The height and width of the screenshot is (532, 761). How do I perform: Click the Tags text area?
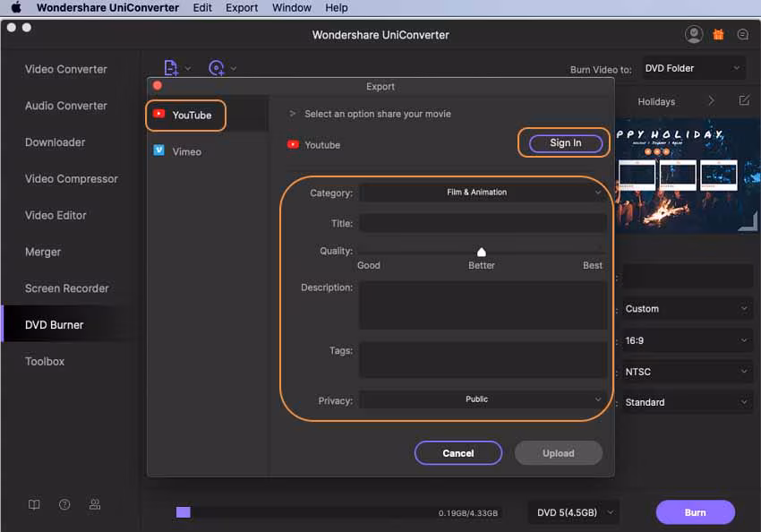[483, 360]
